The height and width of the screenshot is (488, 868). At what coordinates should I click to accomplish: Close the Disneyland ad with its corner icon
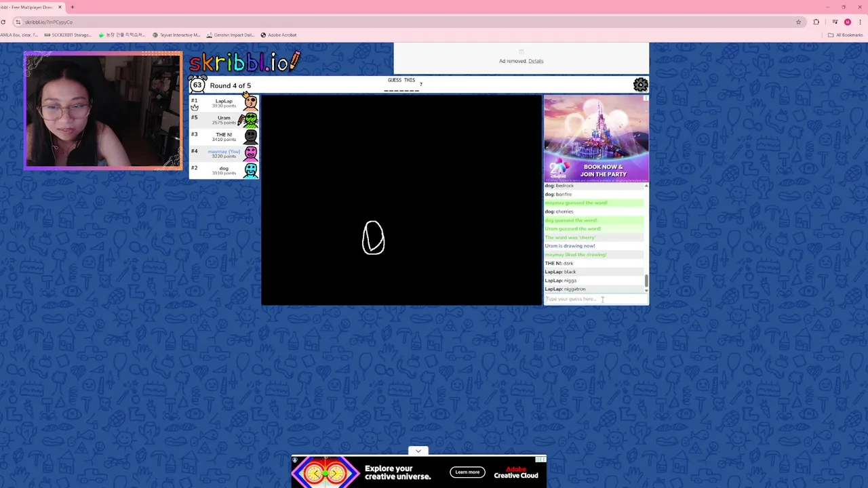[x=646, y=98]
